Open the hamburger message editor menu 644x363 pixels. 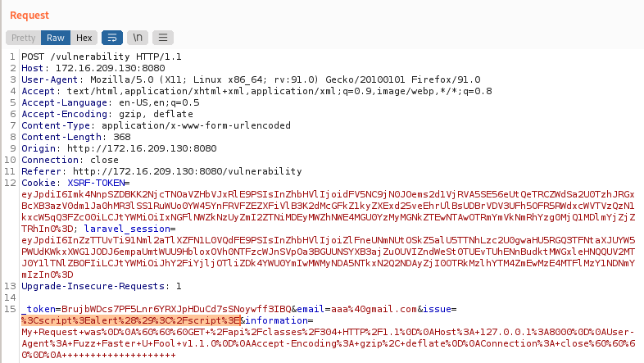coord(163,38)
